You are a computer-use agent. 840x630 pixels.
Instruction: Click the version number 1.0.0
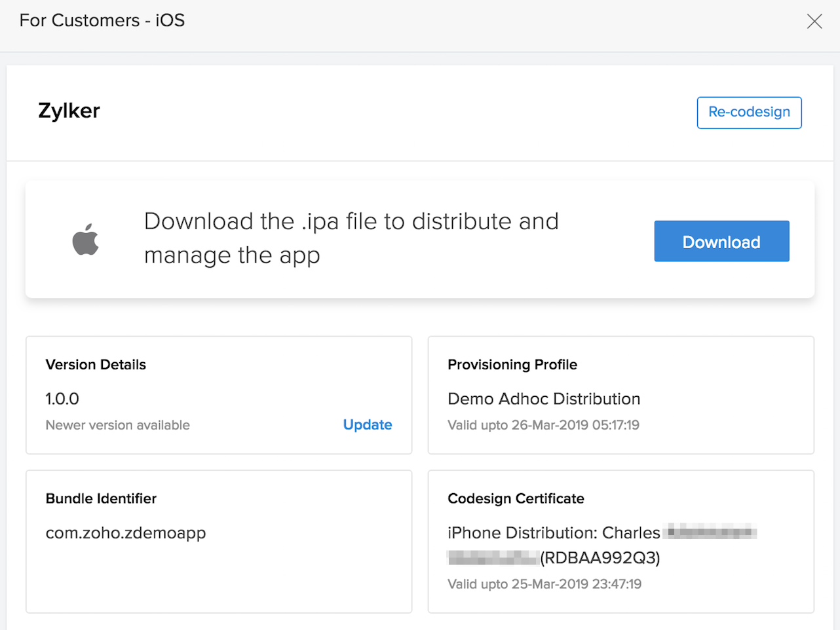coord(62,398)
